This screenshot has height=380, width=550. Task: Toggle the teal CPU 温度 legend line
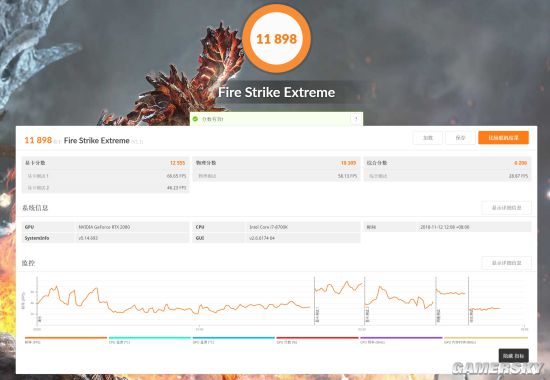pos(150,340)
